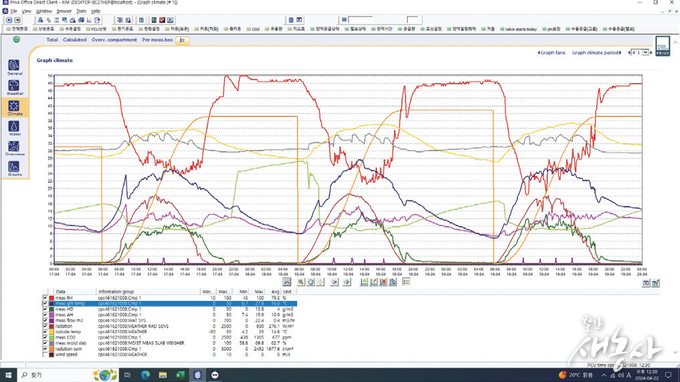
Task: Click previous compartment arrow beside # 1
Action: coord(629,52)
